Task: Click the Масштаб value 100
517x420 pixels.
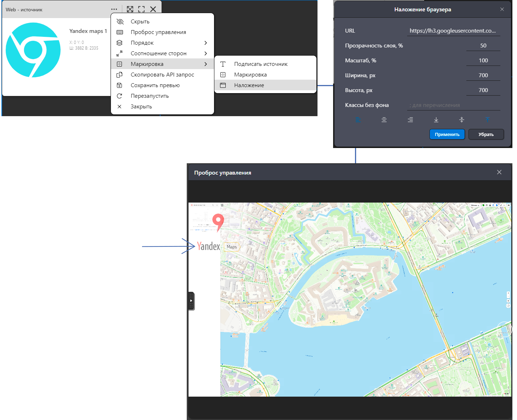Action: tap(483, 61)
